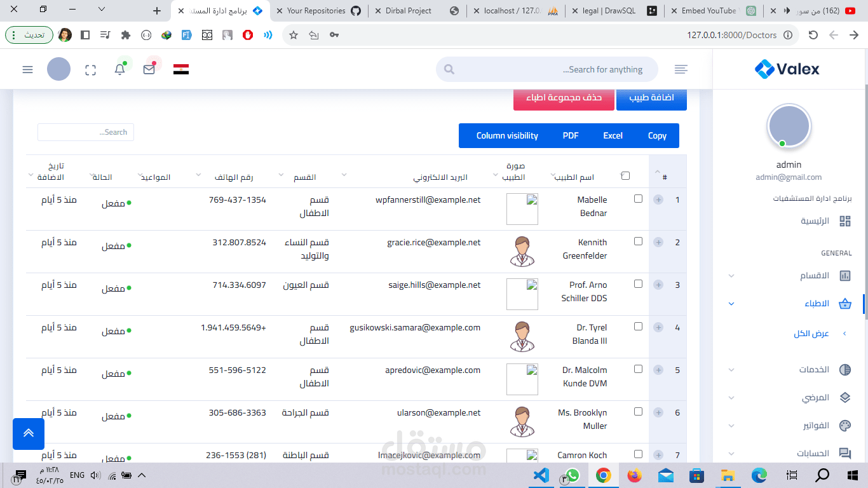Open the messages envelope icon
The image size is (868, 488).
pos(149,69)
